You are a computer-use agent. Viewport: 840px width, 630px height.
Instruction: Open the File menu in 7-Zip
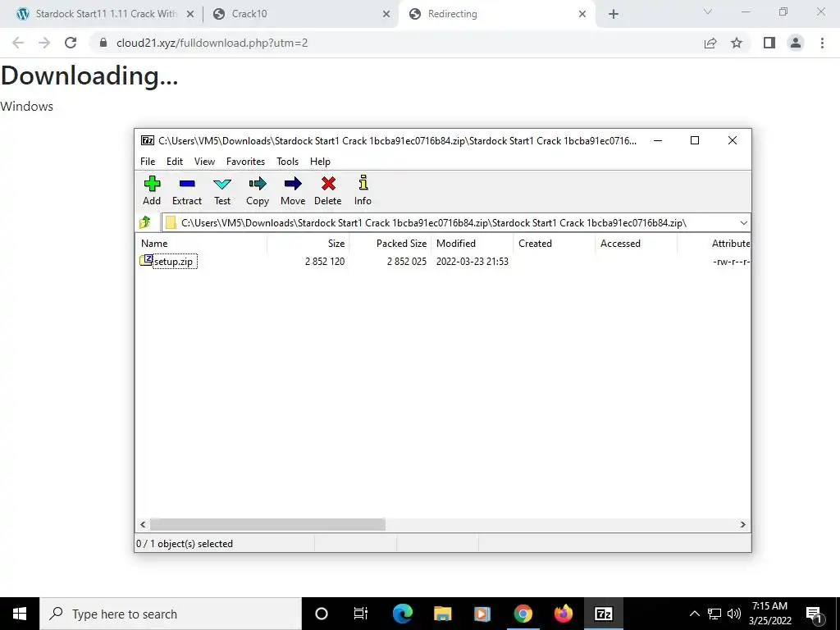[x=148, y=162]
